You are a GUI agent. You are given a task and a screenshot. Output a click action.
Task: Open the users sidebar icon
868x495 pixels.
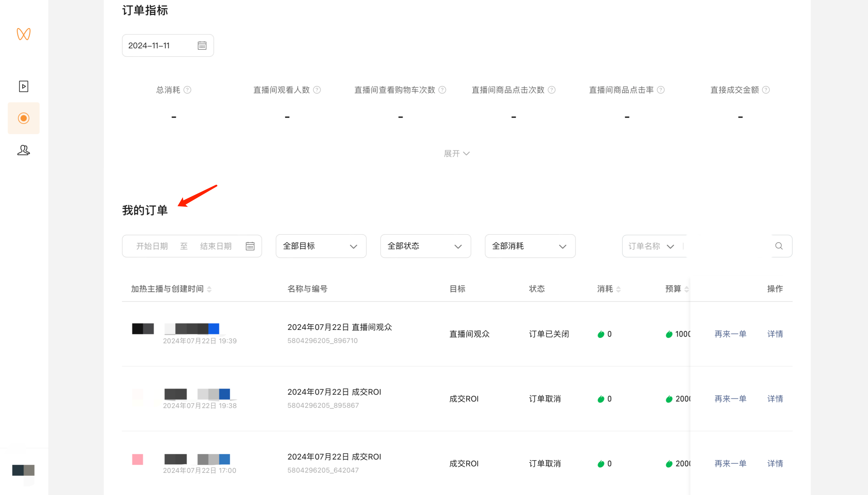[24, 150]
